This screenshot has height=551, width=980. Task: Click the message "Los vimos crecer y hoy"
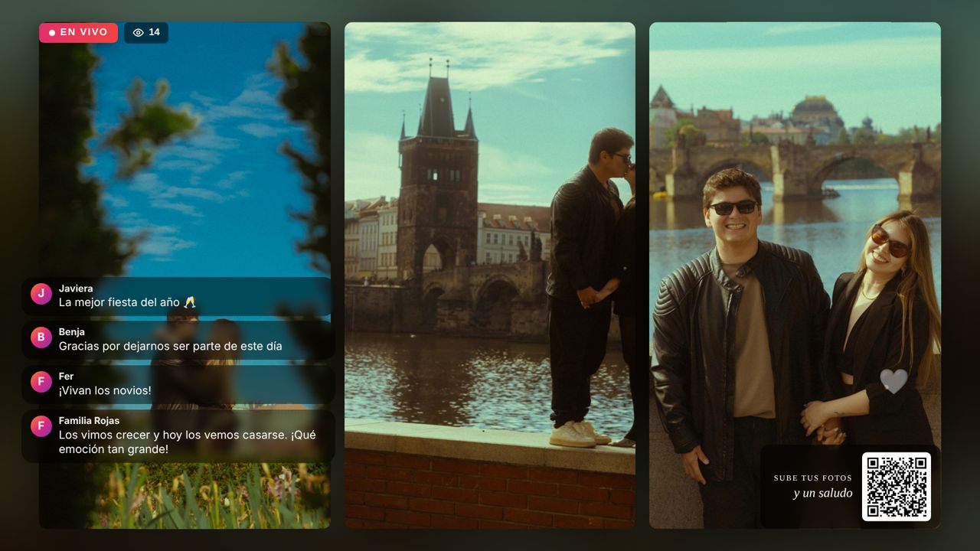point(188,442)
